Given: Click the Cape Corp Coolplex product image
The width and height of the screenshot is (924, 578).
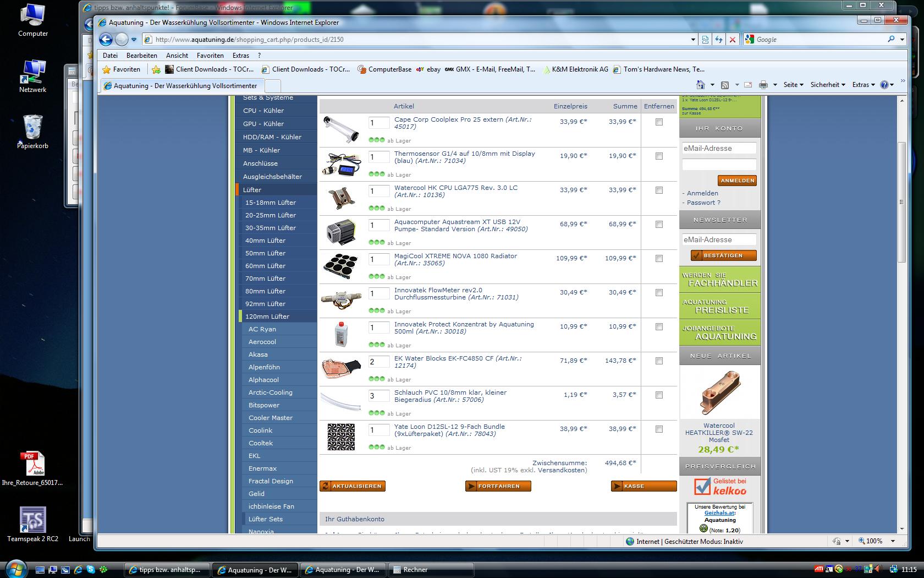Looking at the screenshot, I should [342, 129].
